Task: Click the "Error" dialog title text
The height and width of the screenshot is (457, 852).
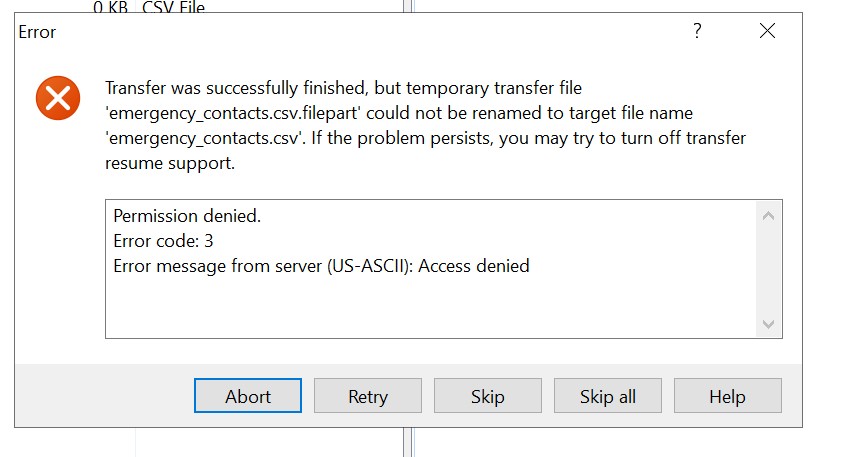Action: point(38,32)
